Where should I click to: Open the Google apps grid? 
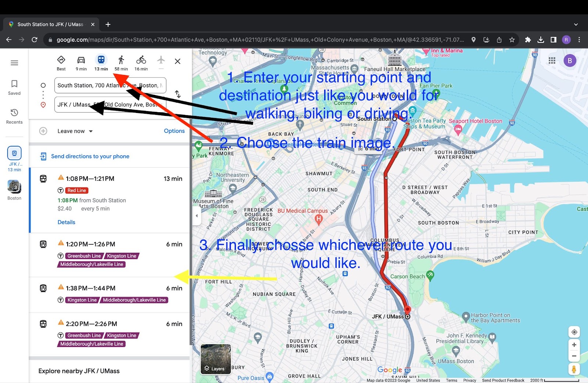click(x=552, y=61)
